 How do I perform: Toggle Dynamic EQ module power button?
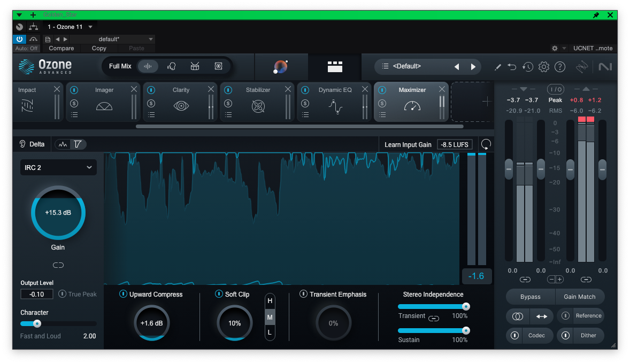pos(305,90)
